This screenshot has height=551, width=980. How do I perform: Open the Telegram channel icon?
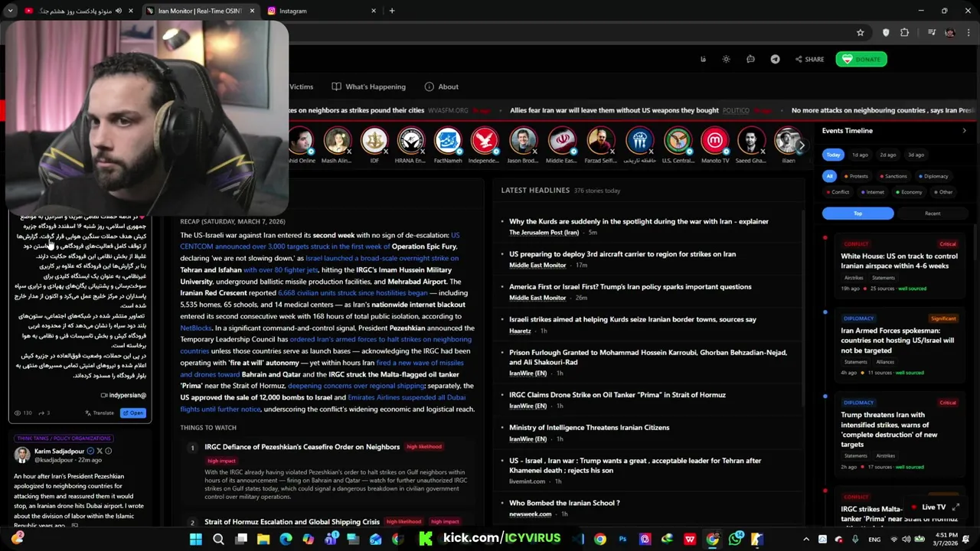point(775,59)
